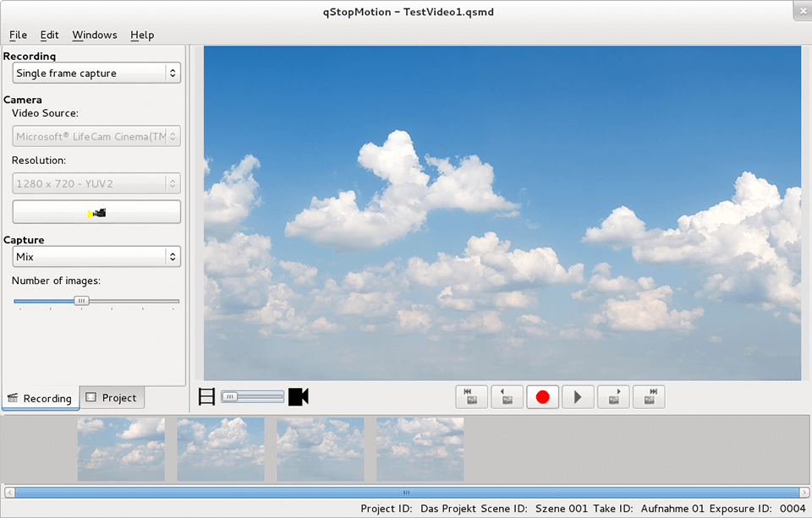The image size is (812, 518).
Task: Click the horizontal timeline scrollbar
Action: 407,492
